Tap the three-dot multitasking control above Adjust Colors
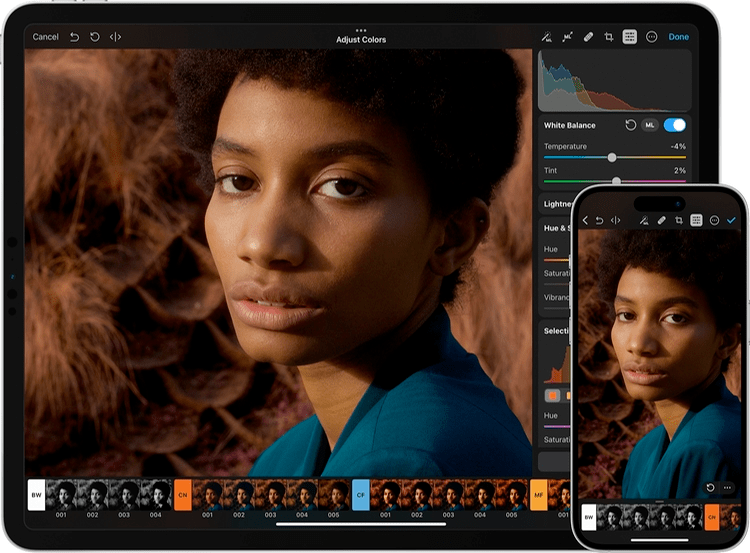Viewport: 750px width, 553px height. point(361,30)
